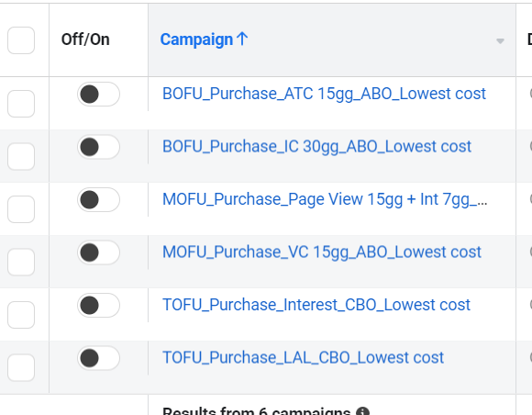The height and width of the screenshot is (415, 532).
Task: Enable the TOFU_Purchase_LAL_CBO campaign switch
Action: [x=98, y=358]
